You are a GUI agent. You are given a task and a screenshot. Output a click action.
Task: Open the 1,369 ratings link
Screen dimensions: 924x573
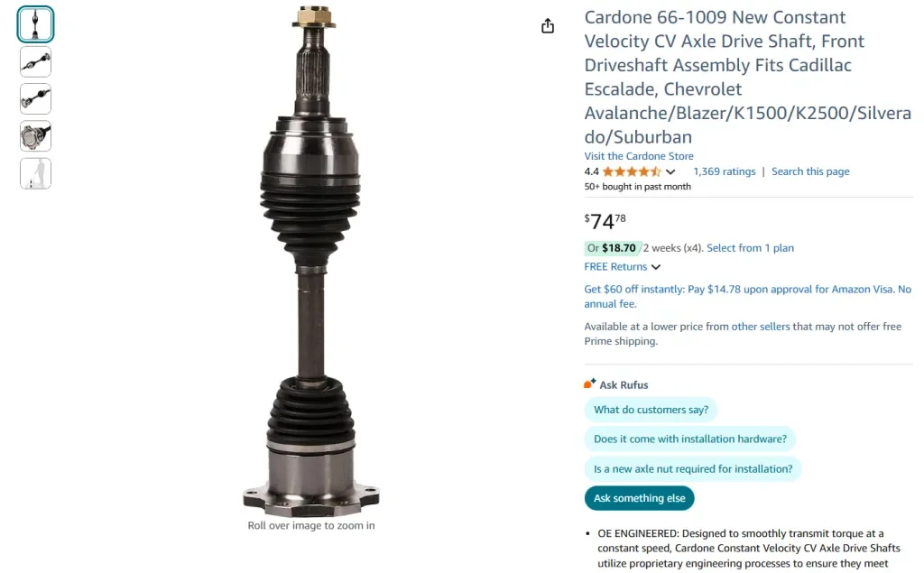point(725,171)
